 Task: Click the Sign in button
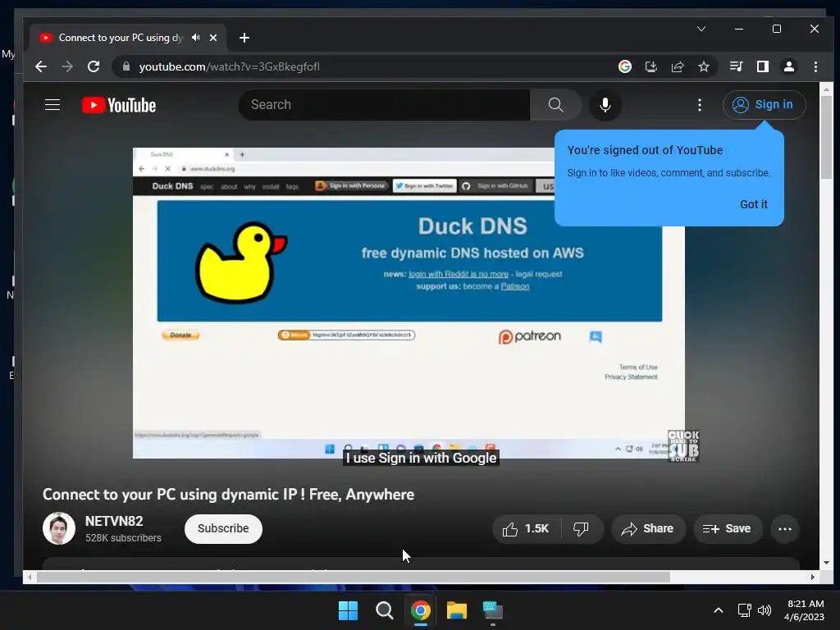tap(764, 104)
